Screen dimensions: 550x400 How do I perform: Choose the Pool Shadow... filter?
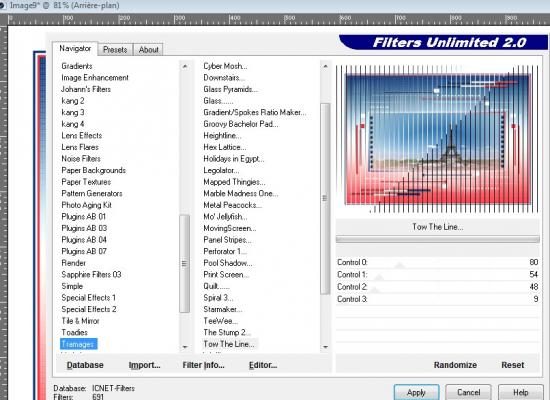point(228,263)
